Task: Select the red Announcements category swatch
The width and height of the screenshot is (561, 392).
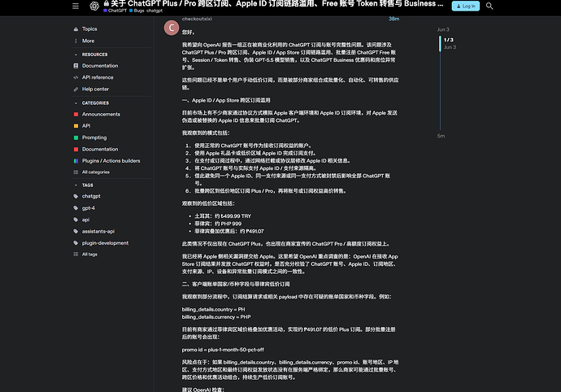Action: (76, 114)
